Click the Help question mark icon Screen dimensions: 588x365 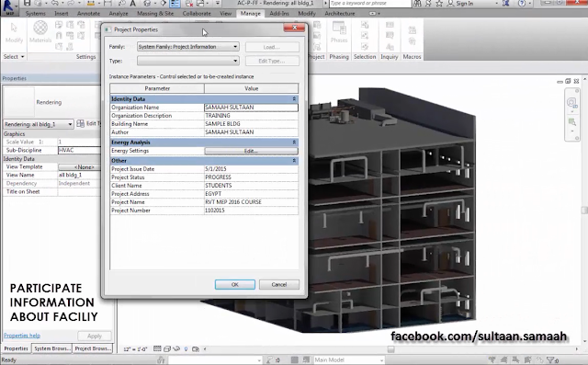521,4
